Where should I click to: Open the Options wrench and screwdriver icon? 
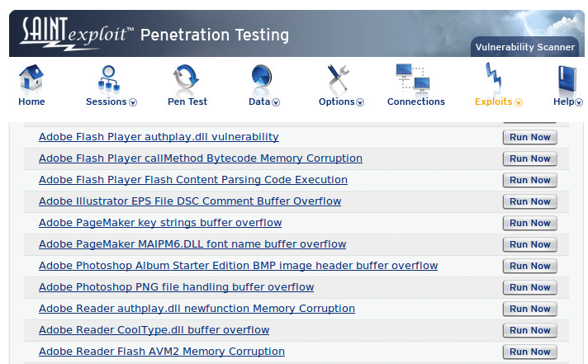[x=338, y=78]
